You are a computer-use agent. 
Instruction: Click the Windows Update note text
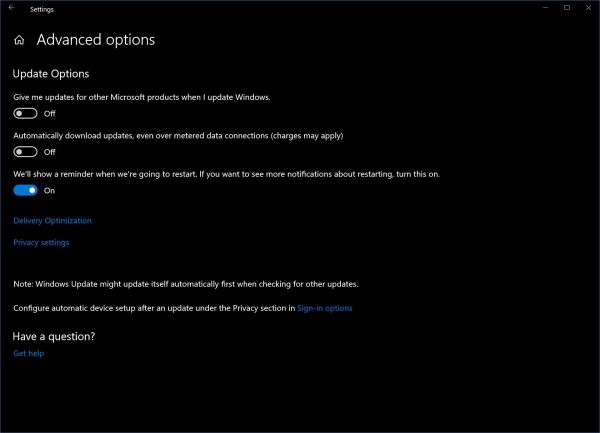coord(185,285)
